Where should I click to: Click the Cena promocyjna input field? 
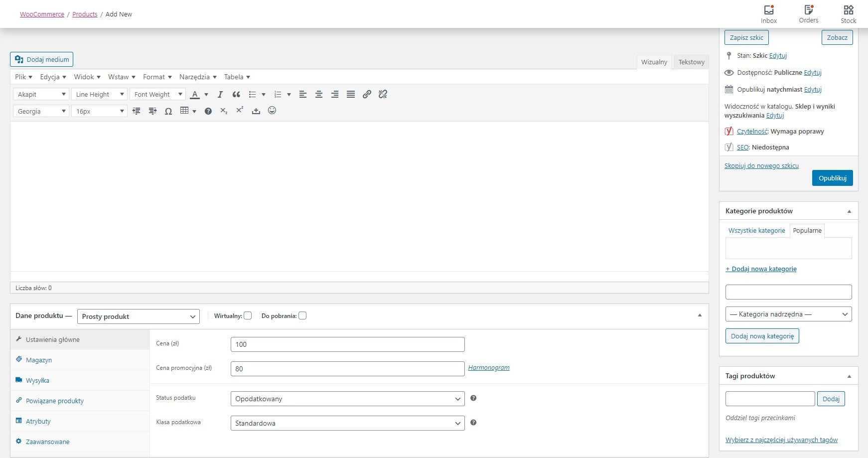[x=347, y=369]
